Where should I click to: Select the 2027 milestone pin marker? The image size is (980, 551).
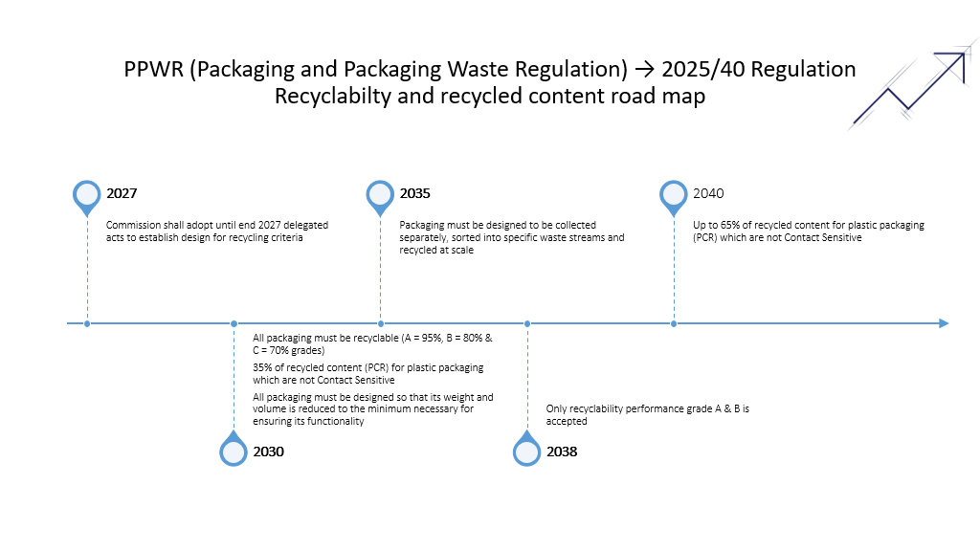click(86, 195)
